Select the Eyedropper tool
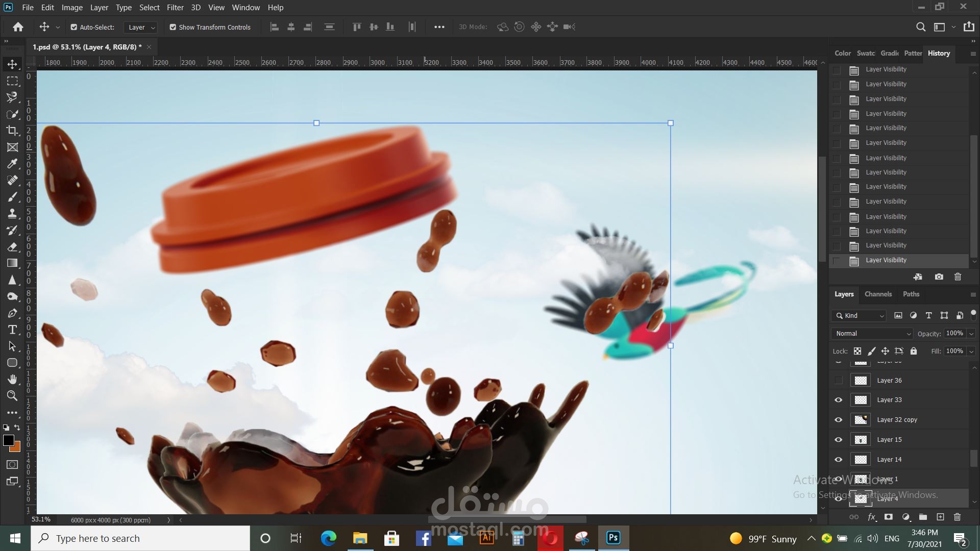This screenshot has height=551, width=980. pyautogui.click(x=12, y=164)
